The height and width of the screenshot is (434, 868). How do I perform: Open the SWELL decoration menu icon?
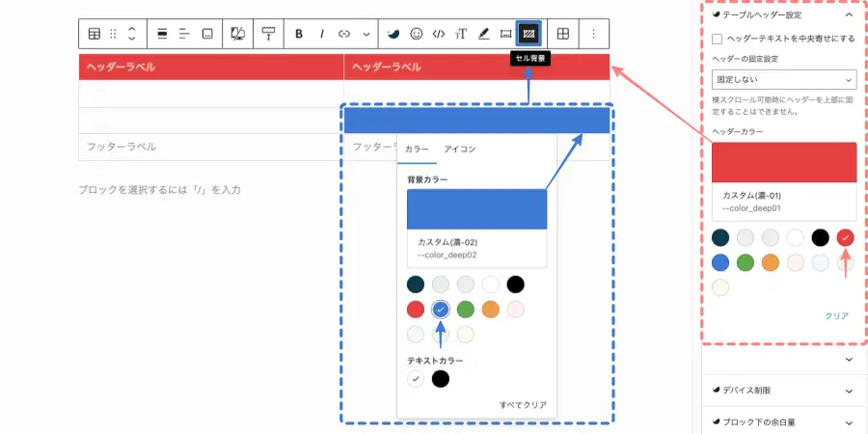click(x=393, y=34)
